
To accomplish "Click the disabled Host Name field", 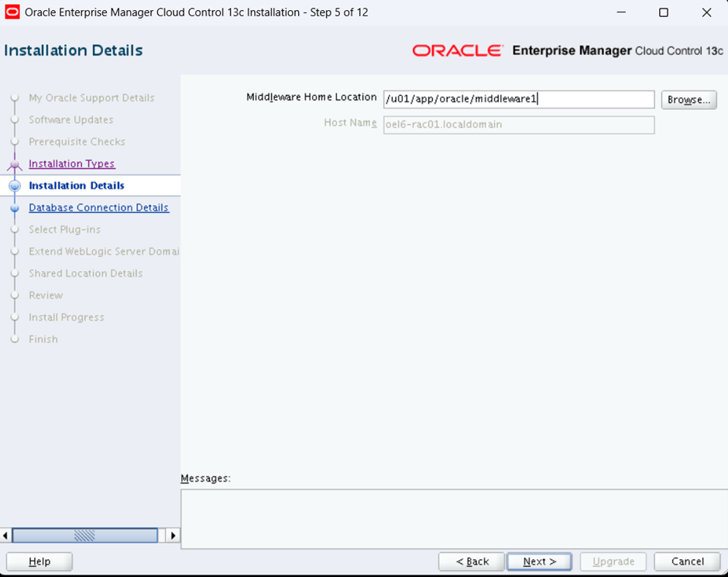I will click(x=518, y=125).
